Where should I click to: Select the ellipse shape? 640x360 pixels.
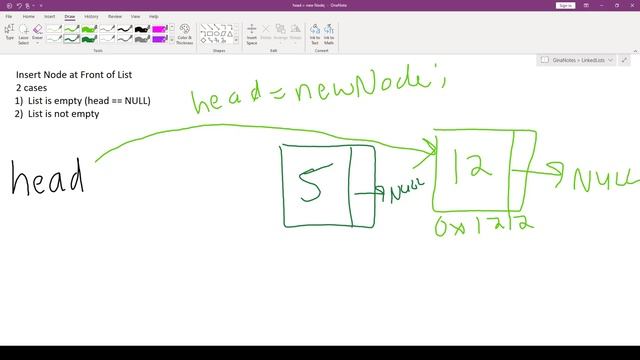point(216,34)
